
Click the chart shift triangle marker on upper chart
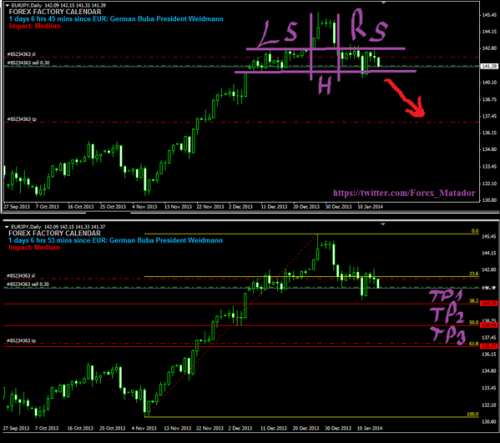coord(384,3)
